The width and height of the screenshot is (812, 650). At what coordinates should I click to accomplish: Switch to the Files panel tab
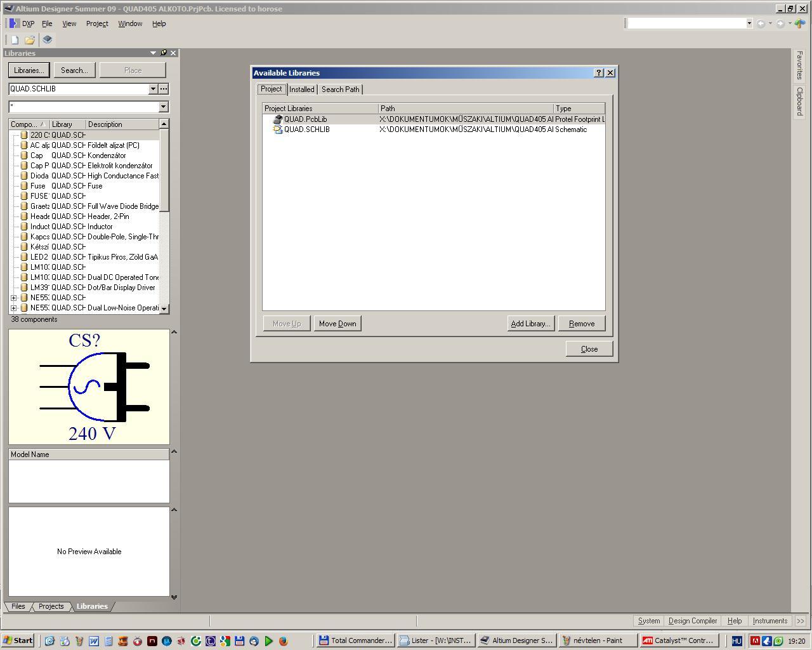[18, 606]
